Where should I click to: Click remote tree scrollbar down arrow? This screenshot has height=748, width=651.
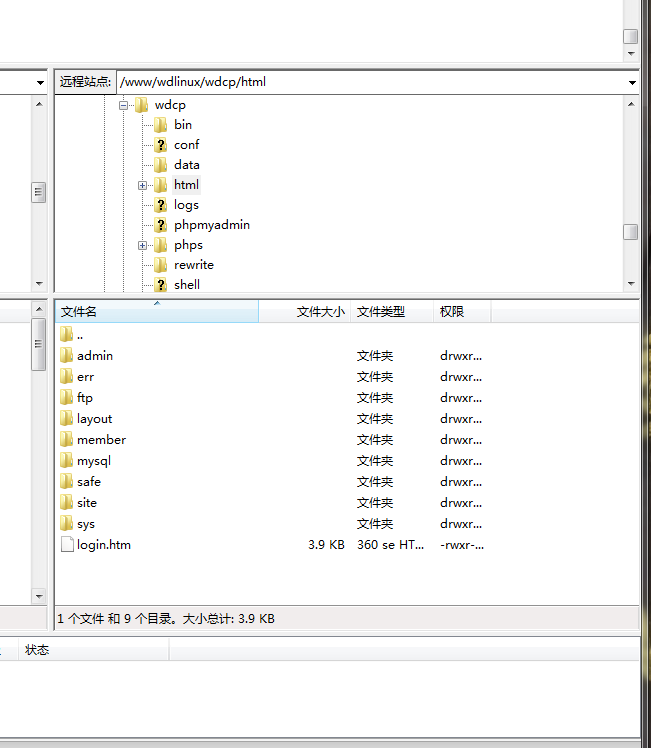pyautogui.click(x=631, y=284)
